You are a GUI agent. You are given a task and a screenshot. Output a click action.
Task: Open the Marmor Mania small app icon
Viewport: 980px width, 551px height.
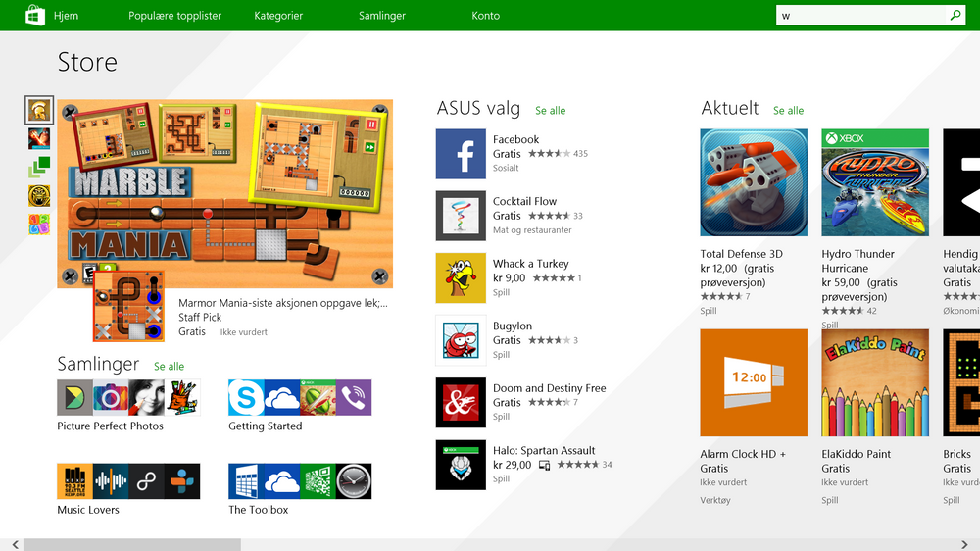128,306
